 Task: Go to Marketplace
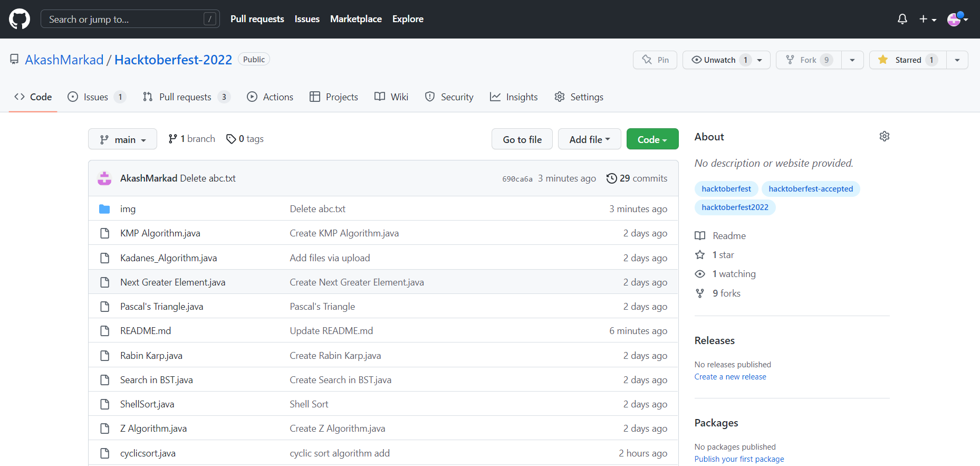tap(356, 19)
